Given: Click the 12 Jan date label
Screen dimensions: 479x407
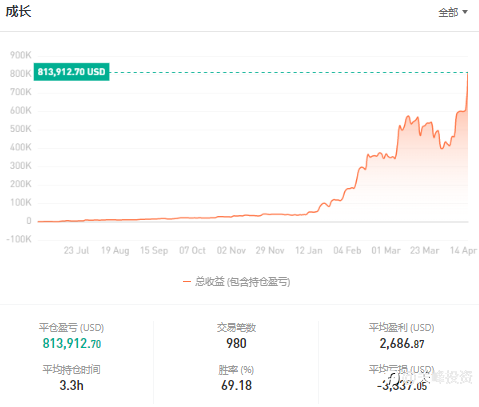Looking at the screenshot, I should point(309,251).
